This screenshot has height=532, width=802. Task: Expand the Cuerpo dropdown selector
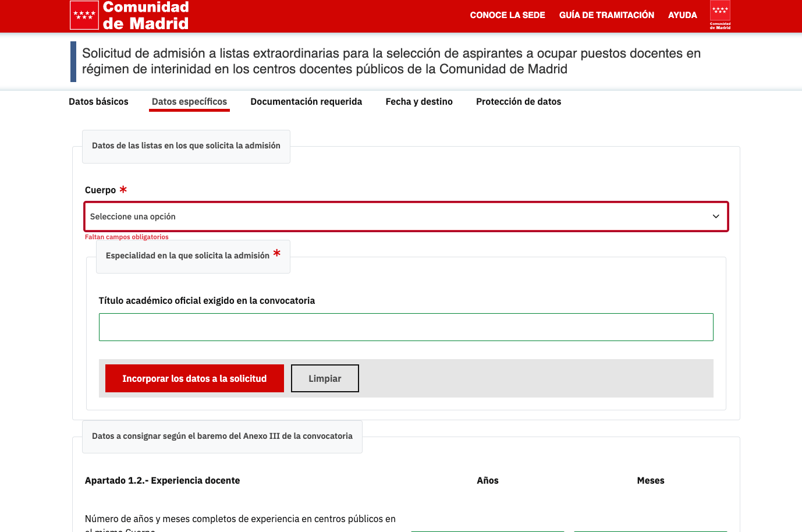pos(406,217)
